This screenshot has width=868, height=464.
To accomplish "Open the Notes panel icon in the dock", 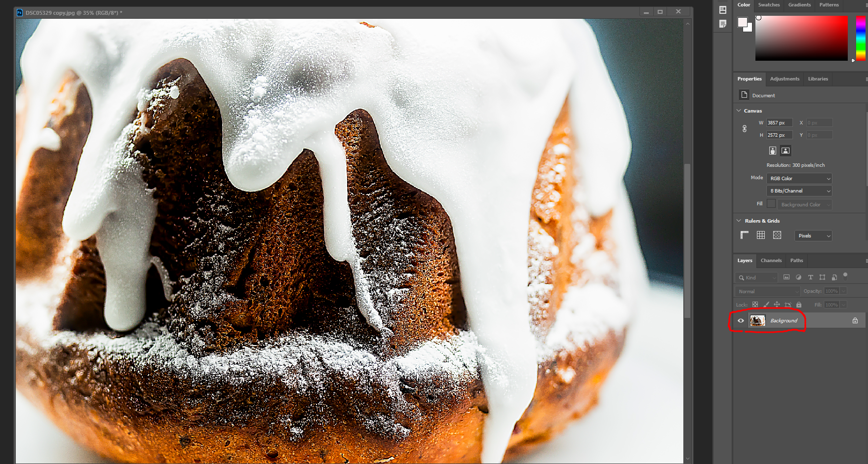I will coord(723,24).
